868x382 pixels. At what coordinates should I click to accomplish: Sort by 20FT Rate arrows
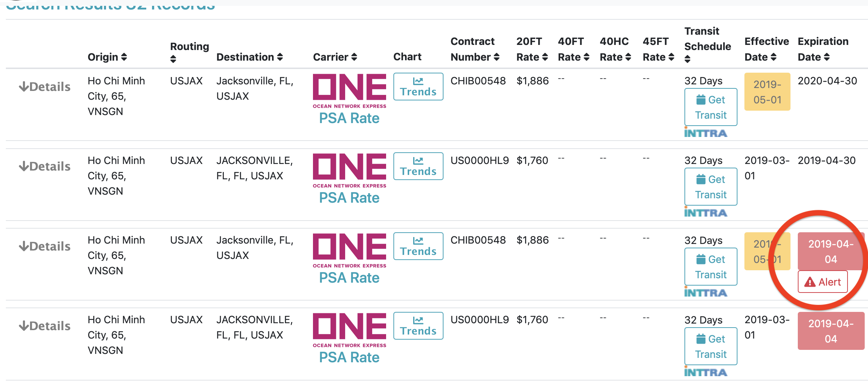point(545,57)
